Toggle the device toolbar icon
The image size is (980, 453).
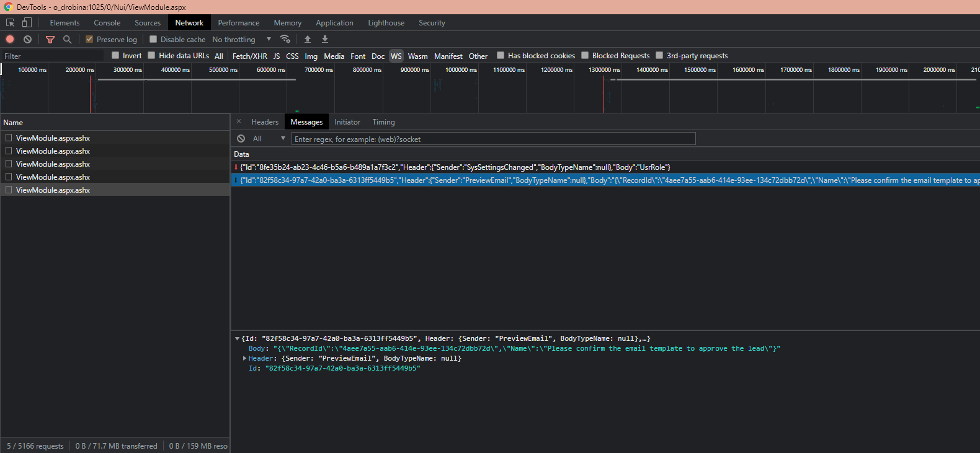(x=27, y=23)
